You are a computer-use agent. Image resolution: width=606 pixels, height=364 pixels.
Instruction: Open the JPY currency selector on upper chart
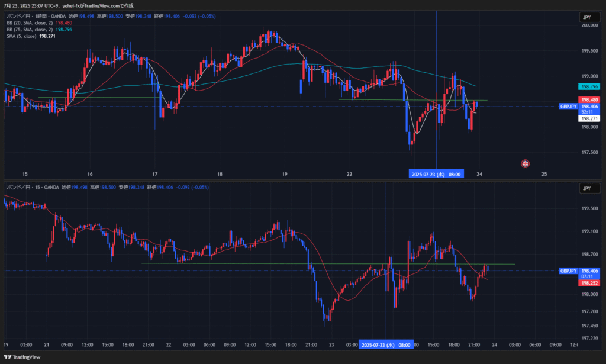pos(586,18)
